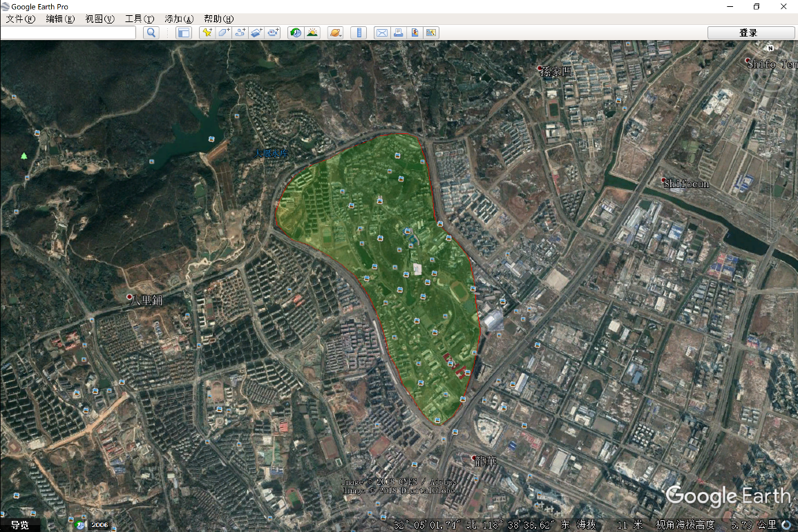
Task: Click the Google Earth Pro title icon
Action: (5, 6)
